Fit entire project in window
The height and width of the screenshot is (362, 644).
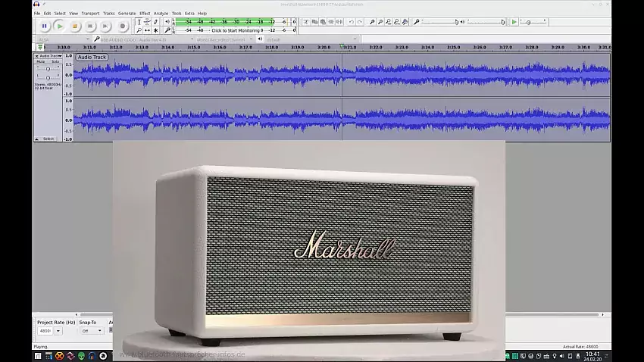[x=397, y=22]
